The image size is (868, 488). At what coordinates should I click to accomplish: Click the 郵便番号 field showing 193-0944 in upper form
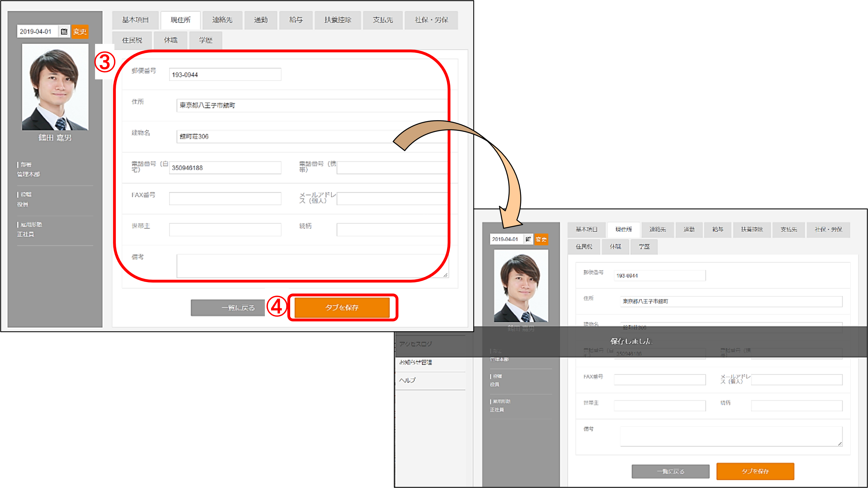[x=225, y=75]
